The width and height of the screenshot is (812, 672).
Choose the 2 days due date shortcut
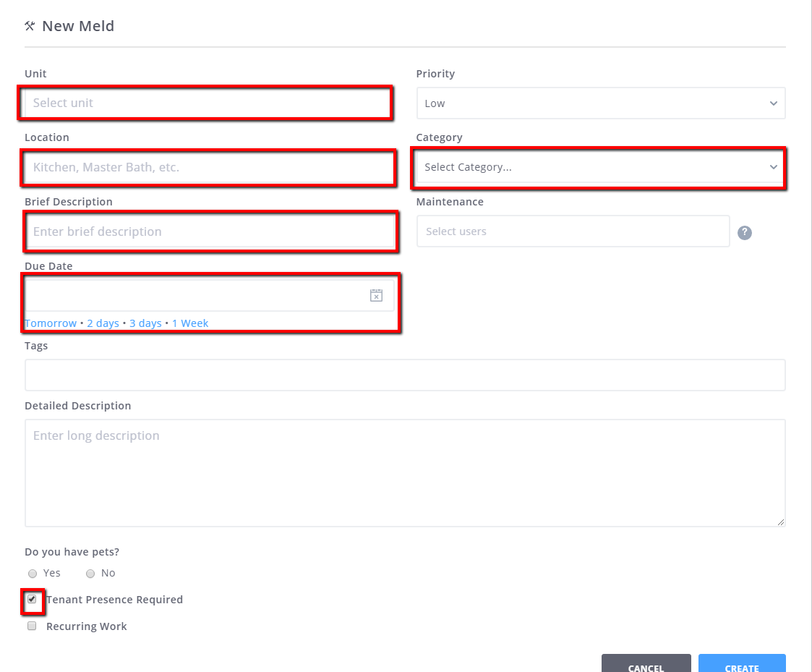103,323
